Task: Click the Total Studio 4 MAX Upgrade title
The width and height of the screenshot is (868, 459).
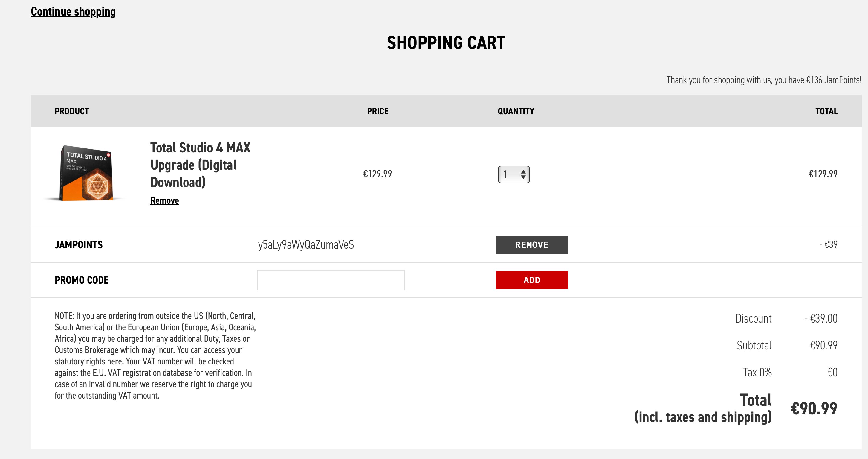Action: pos(200,165)
